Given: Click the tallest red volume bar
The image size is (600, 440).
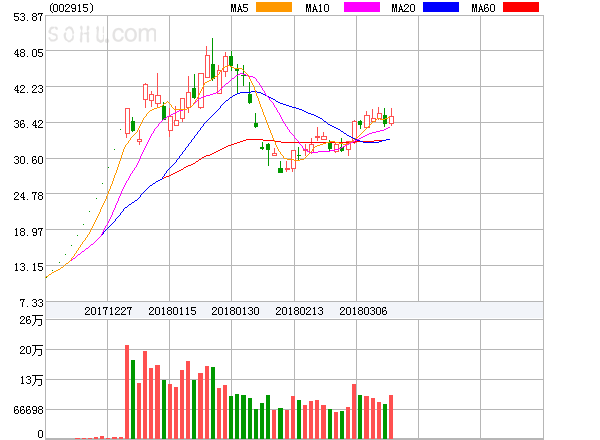Looking at the screenshot, I should pos(127,392).
